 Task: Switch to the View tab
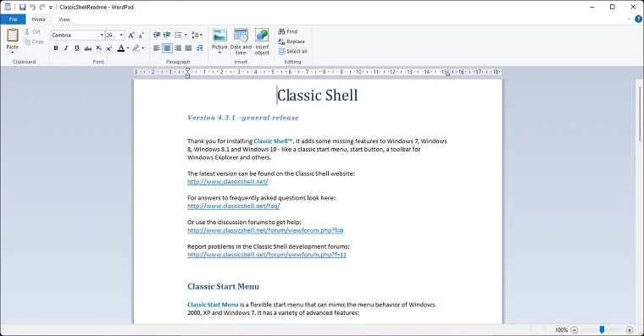pyautogui.click(x=64, y=19)
